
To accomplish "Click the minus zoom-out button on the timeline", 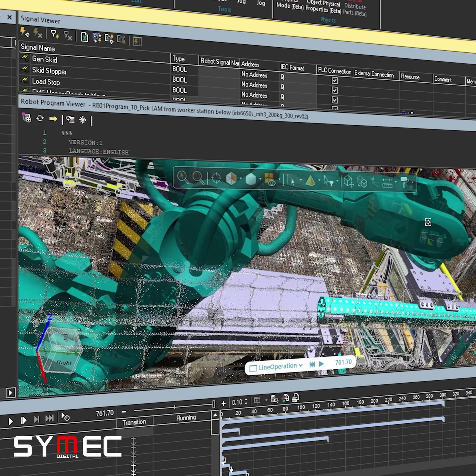I will 124,411.
